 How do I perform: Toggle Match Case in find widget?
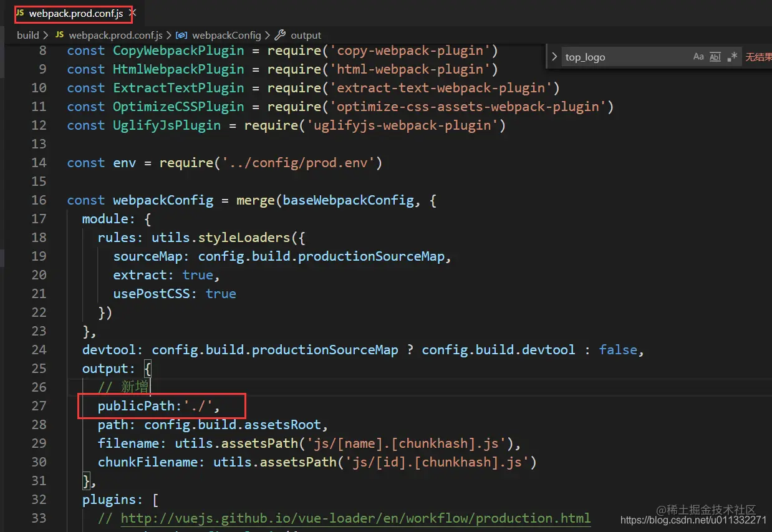coord(698,57)
